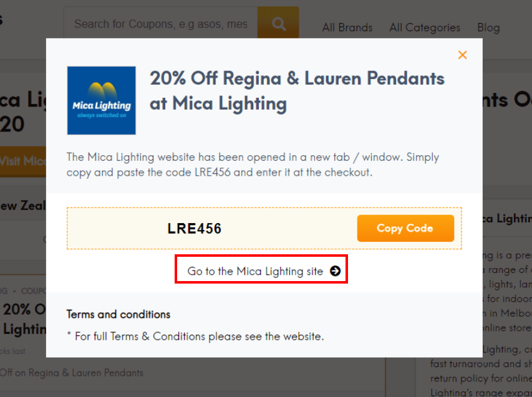The width and height of the screenshot is (532, 397).
Task: Click the orange search magnifier icon
Action: (x=278, y=23)
